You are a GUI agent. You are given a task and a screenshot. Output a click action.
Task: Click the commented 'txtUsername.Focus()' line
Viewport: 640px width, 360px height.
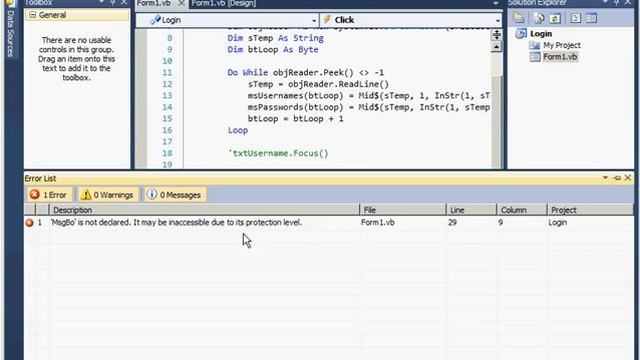(278, 153)
